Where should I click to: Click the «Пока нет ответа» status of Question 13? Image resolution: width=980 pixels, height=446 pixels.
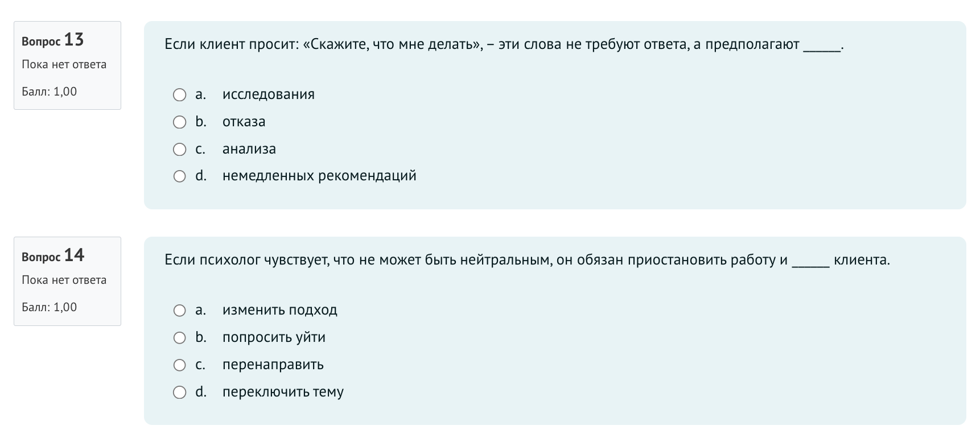coord(64,64)
